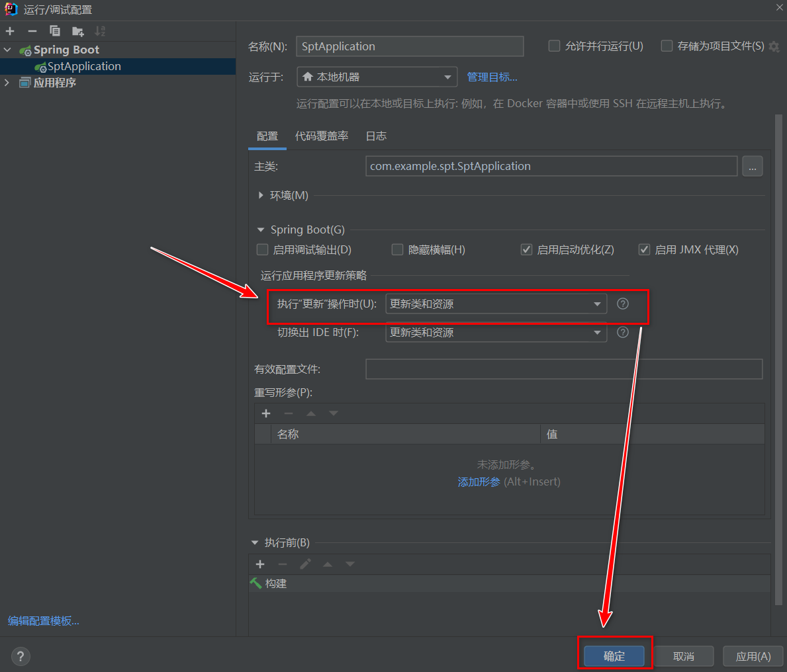Switch to the 日志 tab
The width and height of the screenshot is (787, 672).
pos(376,136)
